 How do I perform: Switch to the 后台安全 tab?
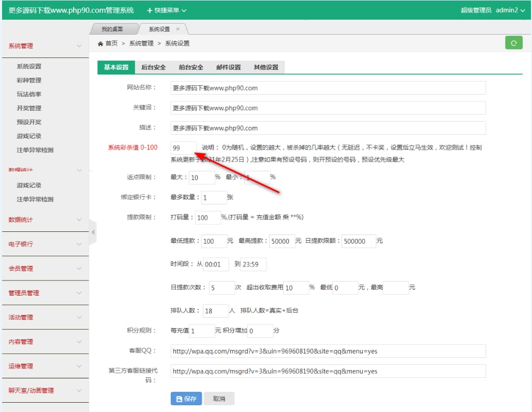tap(154, 67)
